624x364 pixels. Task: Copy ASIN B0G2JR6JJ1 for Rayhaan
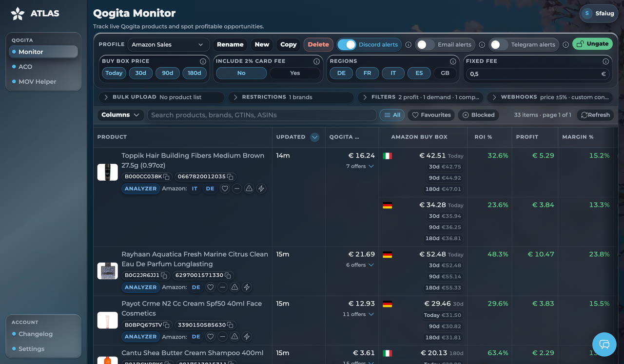(x=164, y=275)
